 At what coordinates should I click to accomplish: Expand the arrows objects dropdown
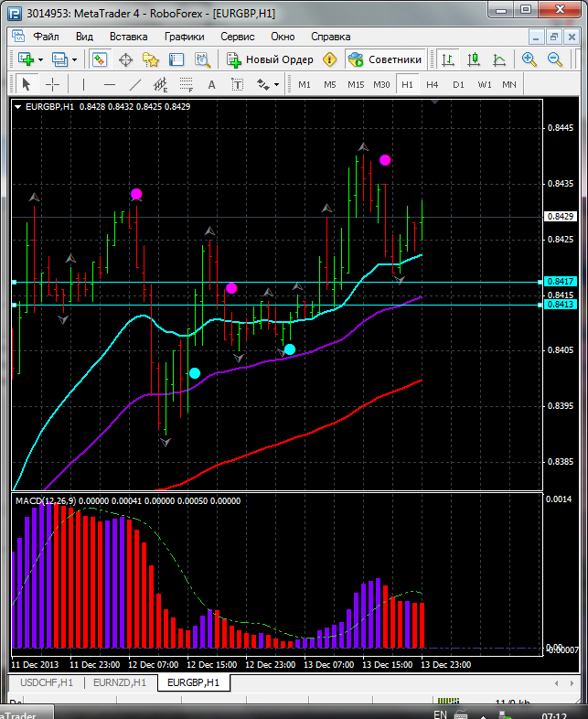tap(278, 84)
